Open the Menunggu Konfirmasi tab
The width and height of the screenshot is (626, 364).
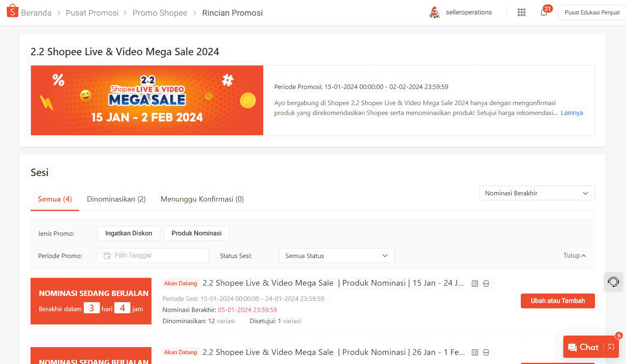(202, 199)
